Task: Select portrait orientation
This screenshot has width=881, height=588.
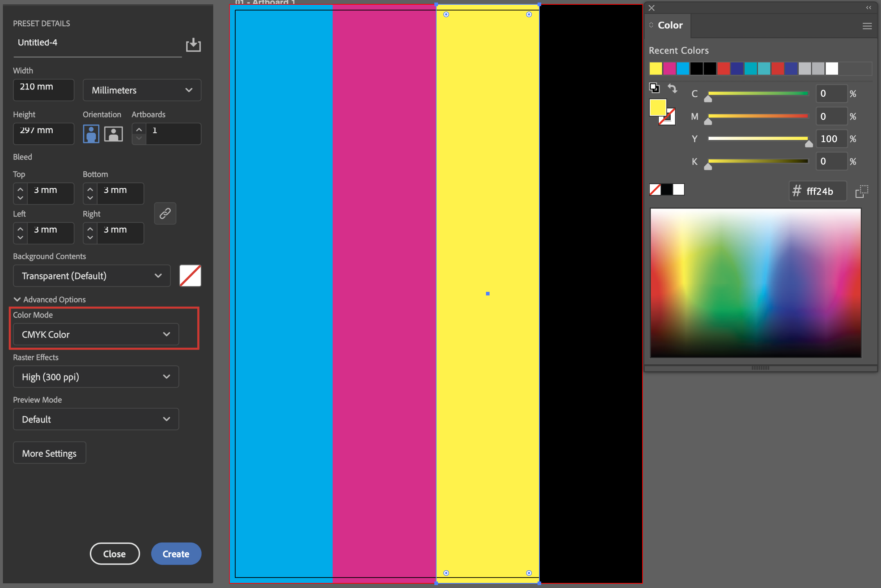Action: [x=91, y=133]
